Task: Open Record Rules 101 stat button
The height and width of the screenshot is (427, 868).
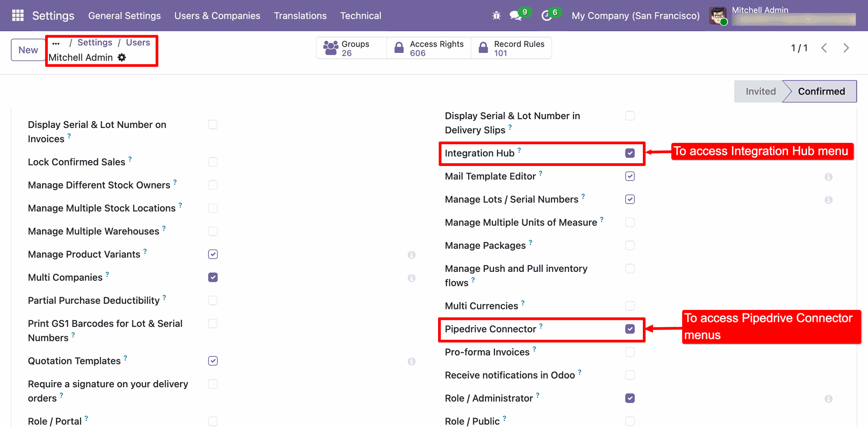Action: (511, 48)
